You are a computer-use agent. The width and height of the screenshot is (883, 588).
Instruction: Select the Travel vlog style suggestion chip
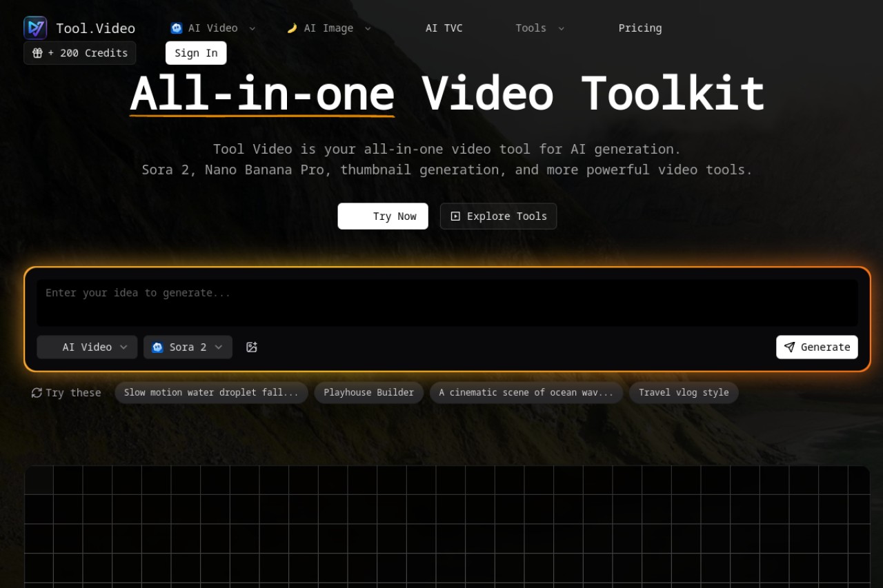[684, 393]
